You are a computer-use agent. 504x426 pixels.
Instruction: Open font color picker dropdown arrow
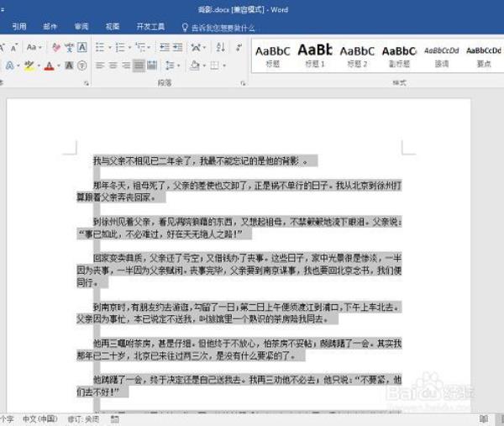point(59,66)
